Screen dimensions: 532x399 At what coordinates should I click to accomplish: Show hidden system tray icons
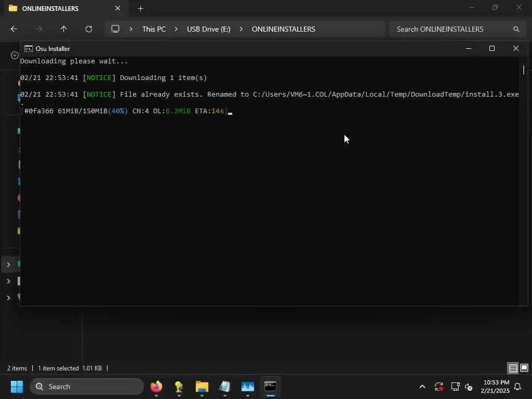coord(422,387)
